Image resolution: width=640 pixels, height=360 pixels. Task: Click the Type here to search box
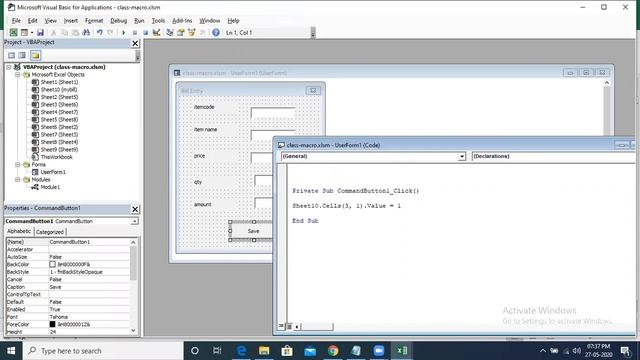pos(103,351)
